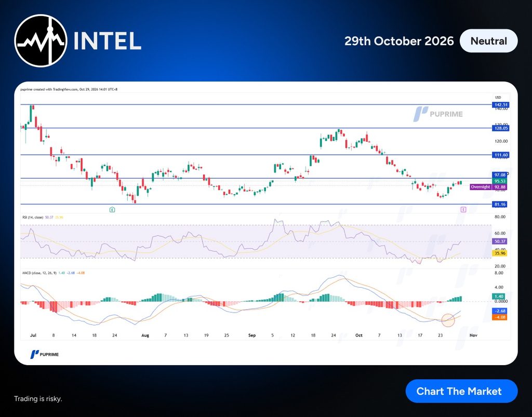Click the Jul label on the time axis
The width and height of the screenshot is (532, 417).
click(x=33, y=335)
